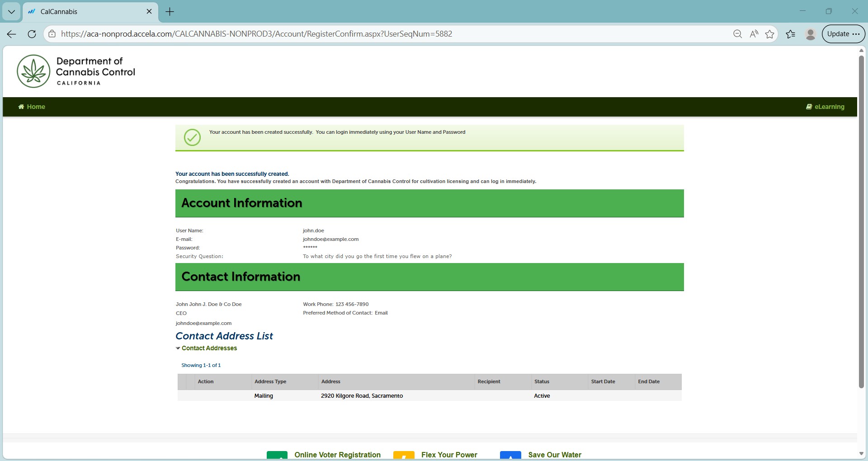Image resolution: width=868 pixels, height=461 pixels.
Task: Open the tab search chevron
Action: pos(11,12)
